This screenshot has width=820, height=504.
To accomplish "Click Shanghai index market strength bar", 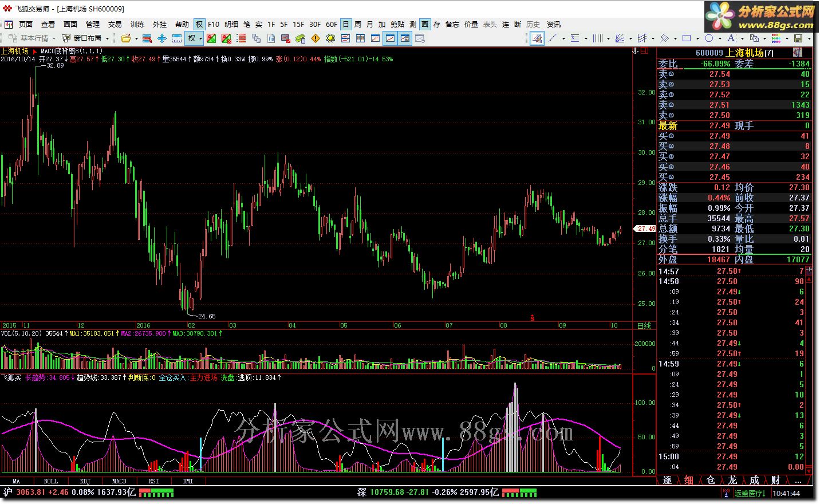I will click(x=156, y=492).
